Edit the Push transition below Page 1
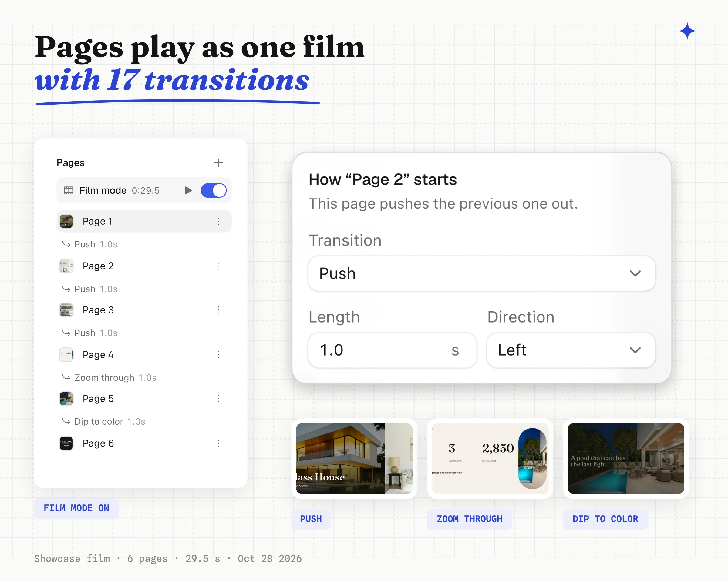Screen dimensions: 728x582 [90, 244]
